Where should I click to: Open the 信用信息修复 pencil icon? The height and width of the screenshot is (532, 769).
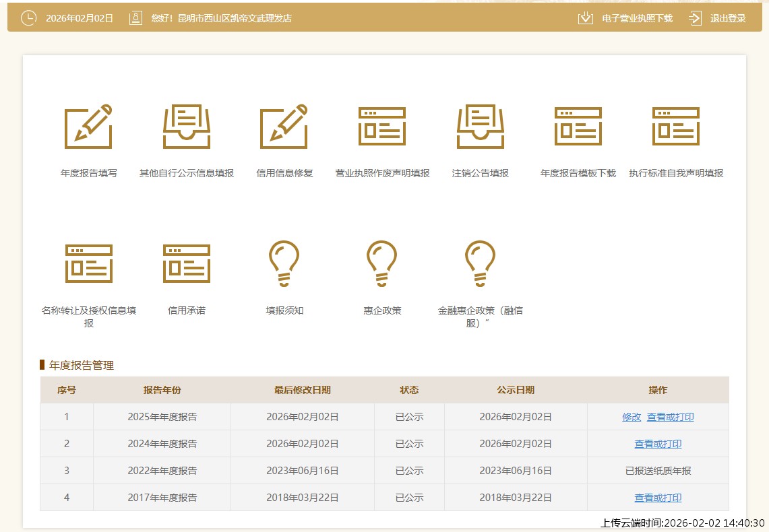click(x=284, y=127)
